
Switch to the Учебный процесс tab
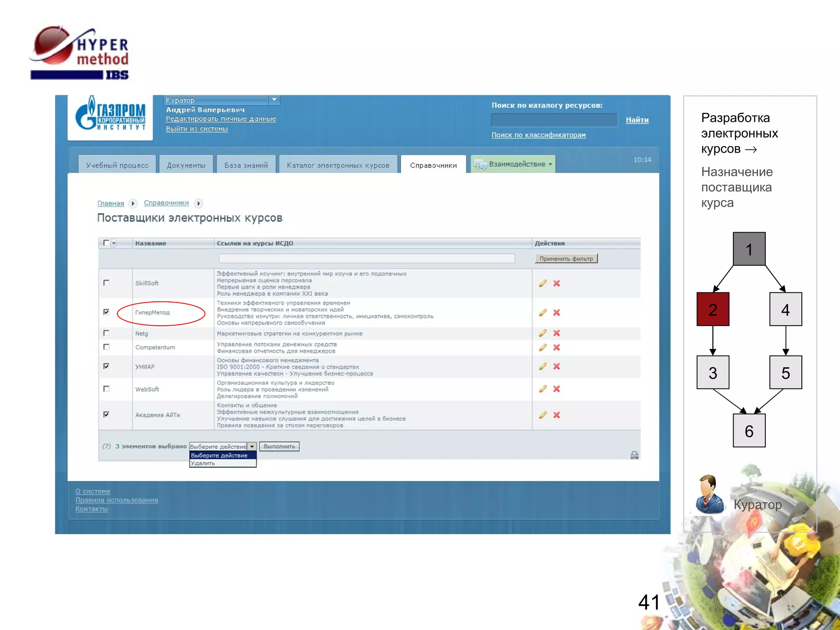117,164
